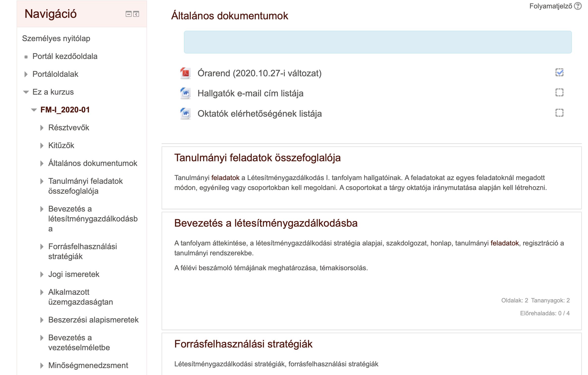Image resolution: width=588 pixels, height=375 pixels.
Task: Expand Beszerzési alapismeretek navigation arrow
Action: coord(42,320)
